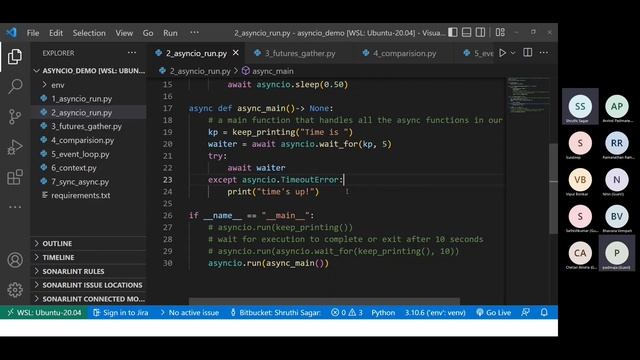Select Python language mode
This screenshot has height=360, width=640.
pos(383,313)
